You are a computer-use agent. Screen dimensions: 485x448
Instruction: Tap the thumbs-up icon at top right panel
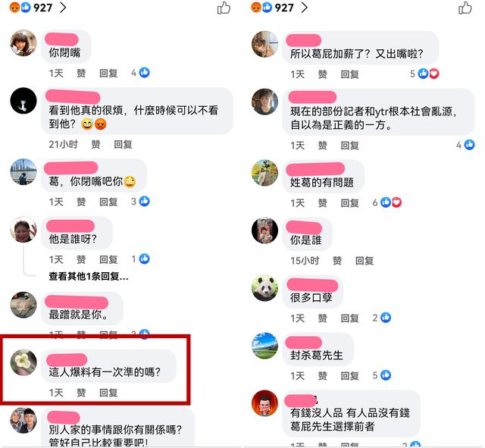[x=465, y=8]
